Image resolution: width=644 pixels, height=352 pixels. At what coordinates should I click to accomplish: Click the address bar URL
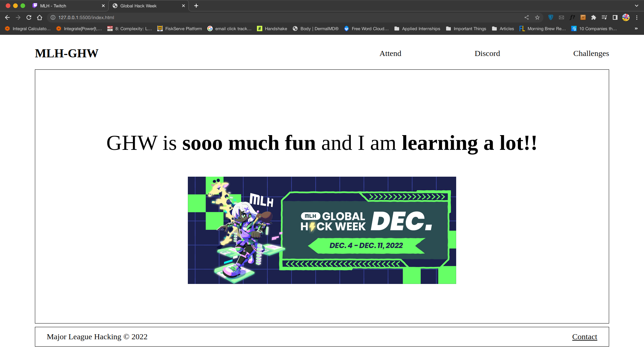[86, 17]
